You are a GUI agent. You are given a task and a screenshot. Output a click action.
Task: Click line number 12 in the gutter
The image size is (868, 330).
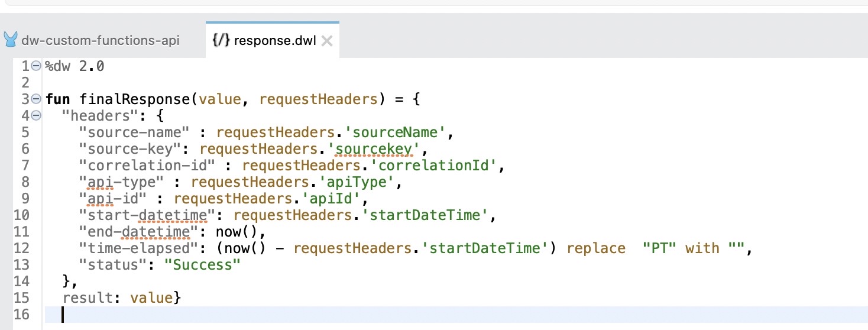tap(21, 248)
